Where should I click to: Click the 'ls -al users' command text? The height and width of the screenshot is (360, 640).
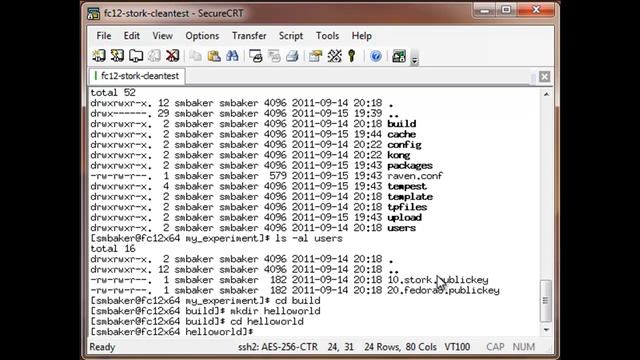click(x=309, y=238)
